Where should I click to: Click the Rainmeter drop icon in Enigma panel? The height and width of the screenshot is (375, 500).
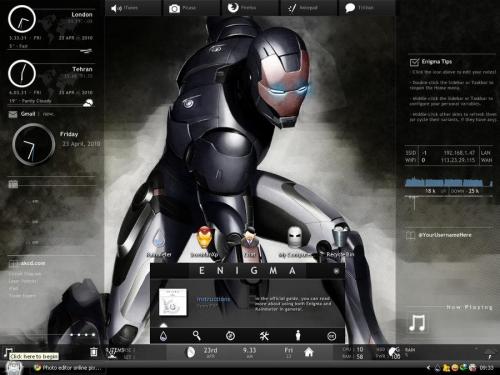coord(163,336)
